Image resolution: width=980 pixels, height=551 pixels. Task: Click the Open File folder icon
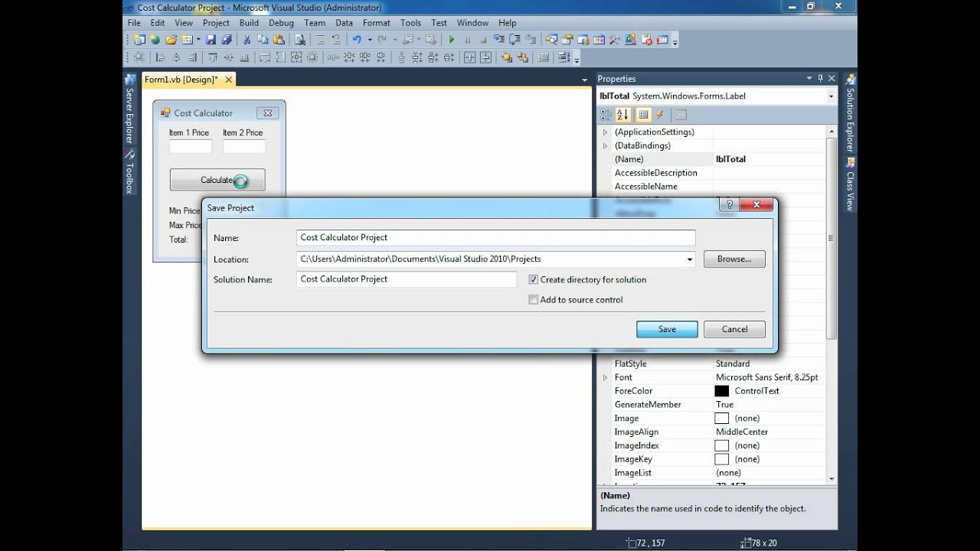(x=170, y=40)
